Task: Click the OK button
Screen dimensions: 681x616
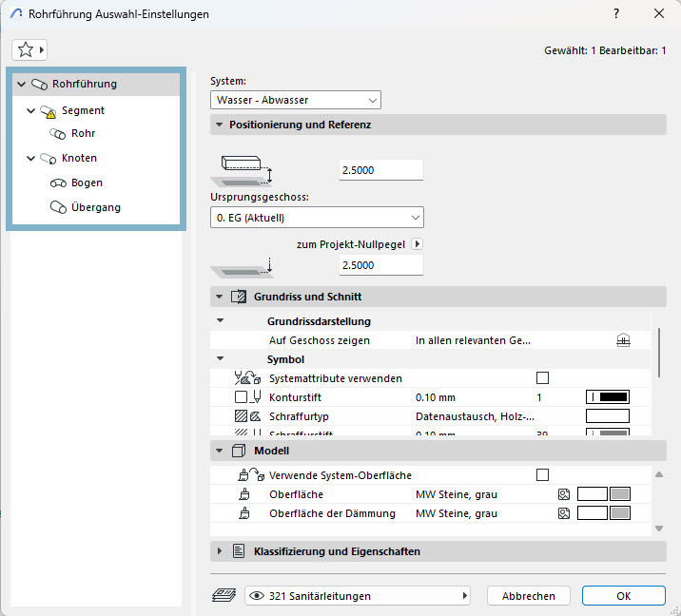Action: coord(623,596)
